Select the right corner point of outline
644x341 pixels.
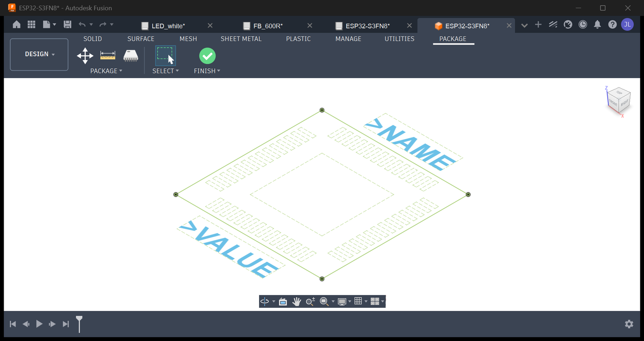pyautogui.click(x=468, y=194)
